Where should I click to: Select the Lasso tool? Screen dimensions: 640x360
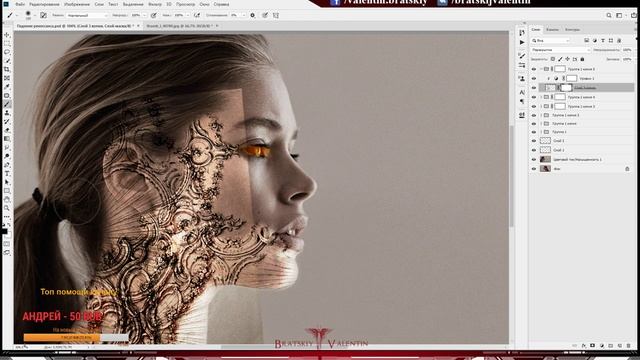click(x=7, y=52)
